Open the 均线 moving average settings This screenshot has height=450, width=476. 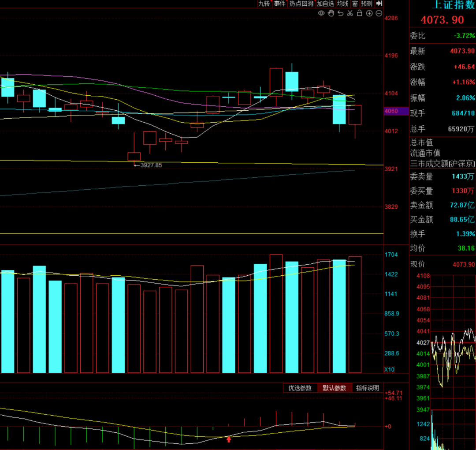343,4
